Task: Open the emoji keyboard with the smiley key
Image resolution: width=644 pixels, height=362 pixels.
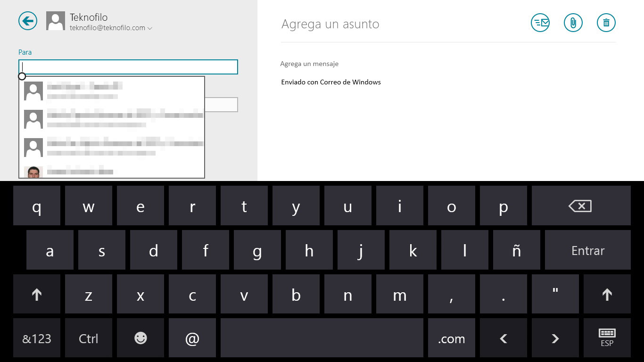Action: click(x=140, y=338)
